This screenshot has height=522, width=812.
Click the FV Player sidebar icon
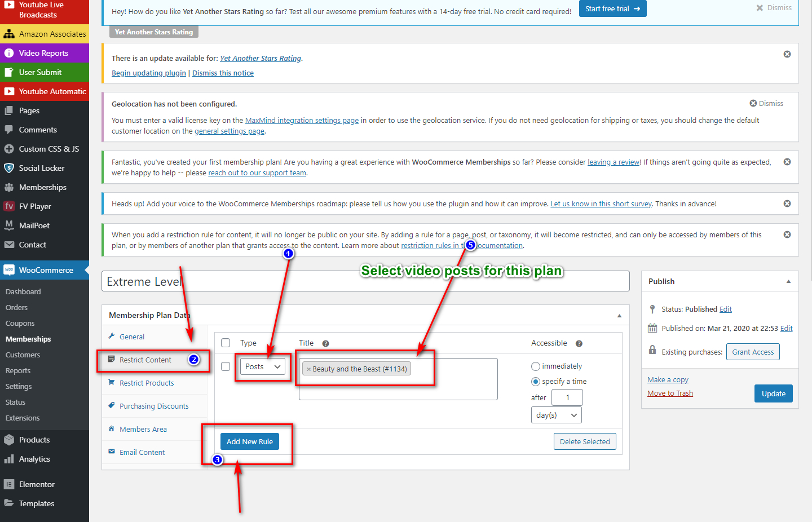click(9, 206)
